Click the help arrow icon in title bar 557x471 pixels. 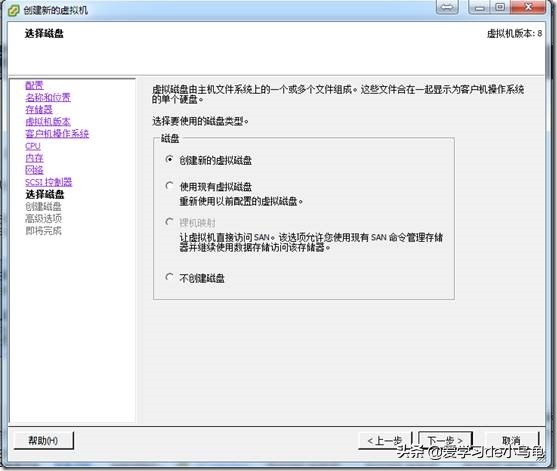coord(447,7)
